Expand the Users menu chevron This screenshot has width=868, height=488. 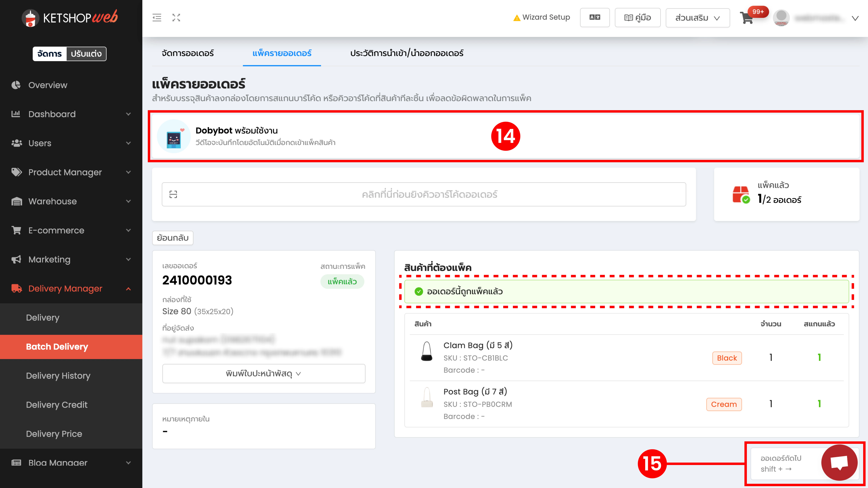pos(128,143)
